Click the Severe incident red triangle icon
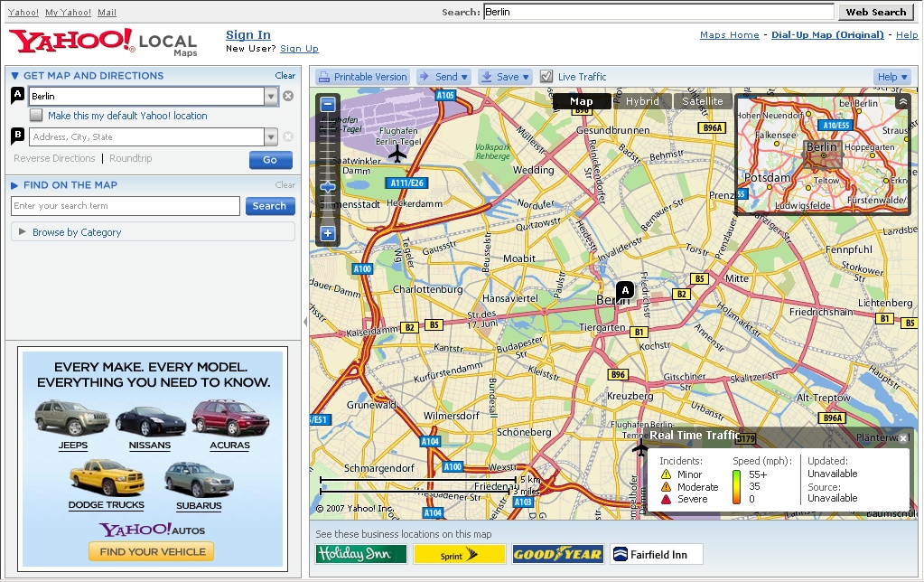Screen dimensions: 924x582 pos(666,500)
